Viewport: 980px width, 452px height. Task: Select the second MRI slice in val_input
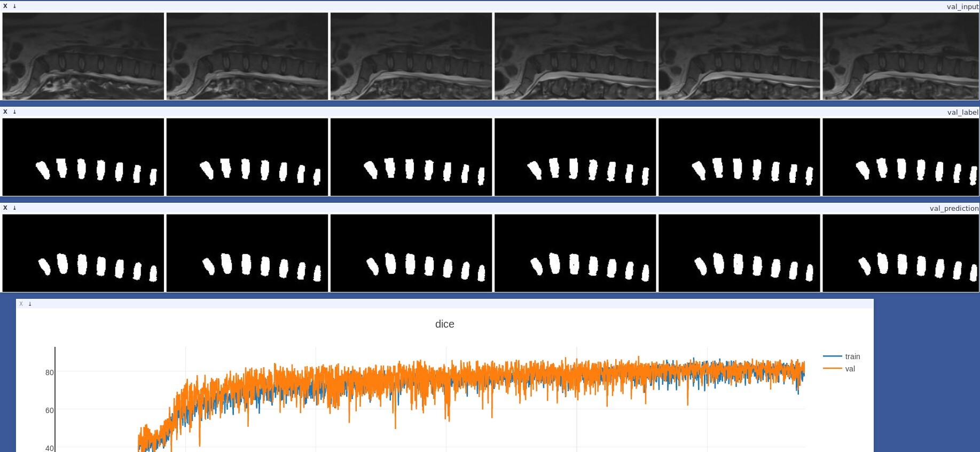pyautogui.click(x=247, y=56)
